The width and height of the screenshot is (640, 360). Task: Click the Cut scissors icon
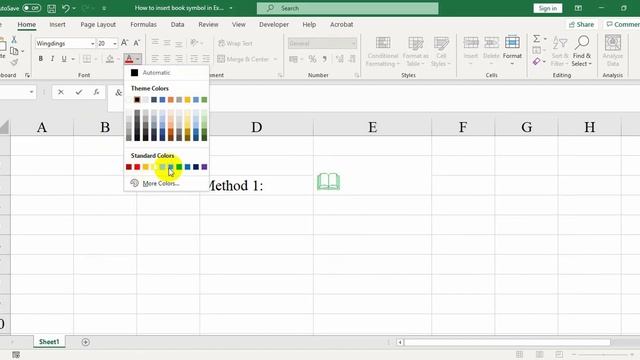tap(14, 40)
